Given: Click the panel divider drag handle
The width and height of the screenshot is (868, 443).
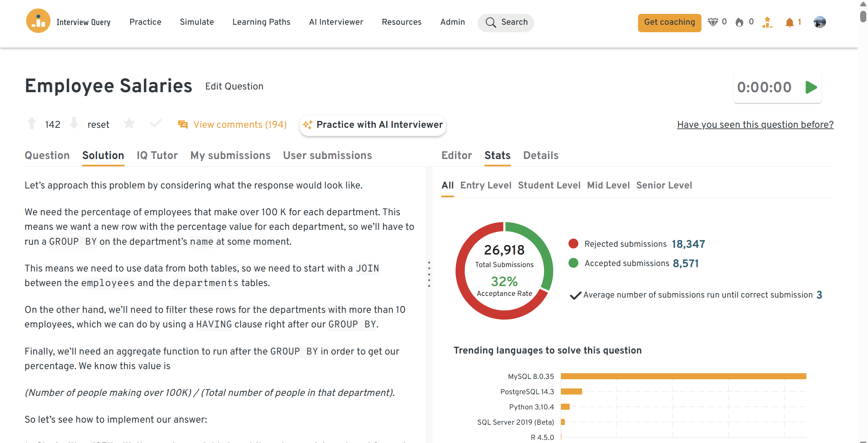Looking at the screenshot, I should pos(429,274).
